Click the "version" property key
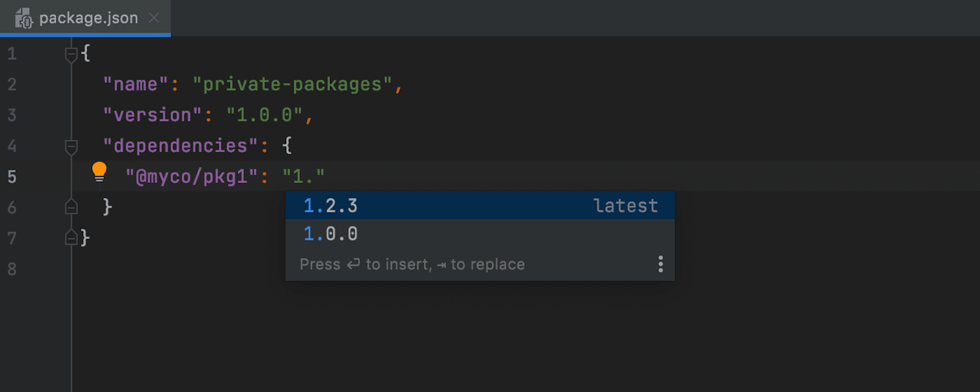The image size is (980, 392). click(153, 115)
